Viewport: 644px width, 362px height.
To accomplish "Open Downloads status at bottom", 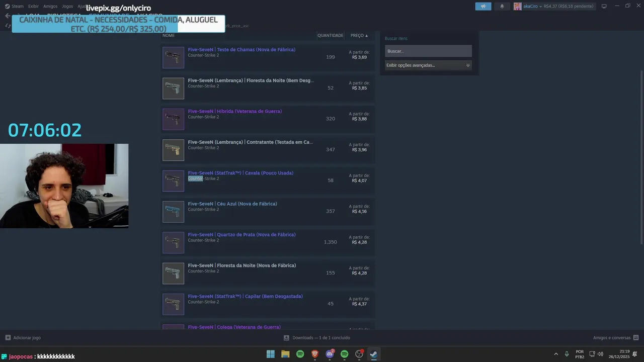I will [x=316, y=337].
